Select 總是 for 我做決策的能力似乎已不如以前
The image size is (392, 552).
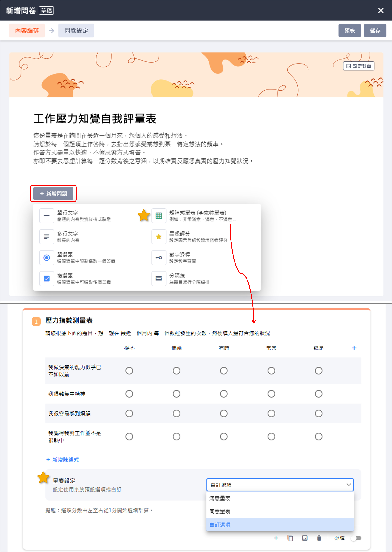coord(319,371)
